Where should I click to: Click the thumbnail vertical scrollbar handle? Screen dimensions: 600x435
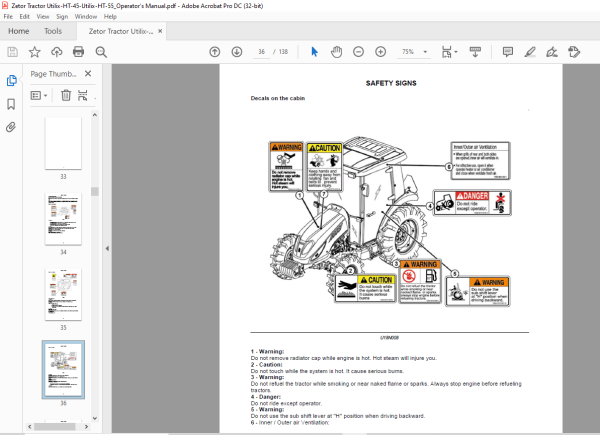[x=95, y=191]
